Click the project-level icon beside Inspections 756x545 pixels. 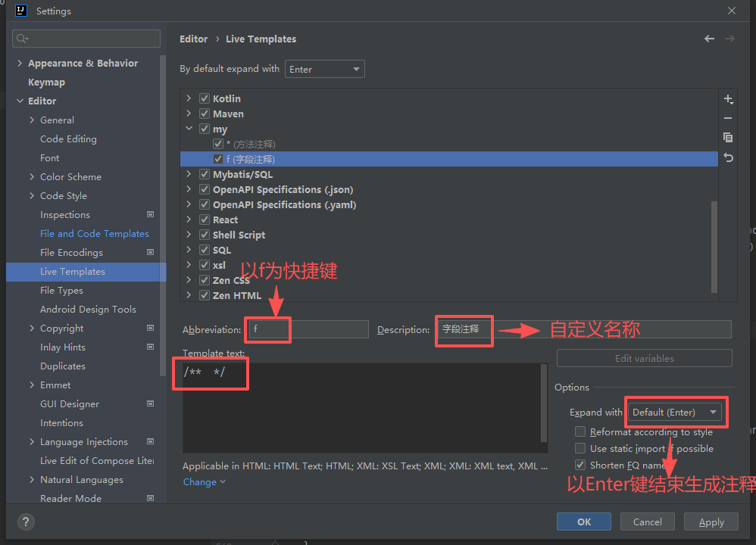(151, 214)
